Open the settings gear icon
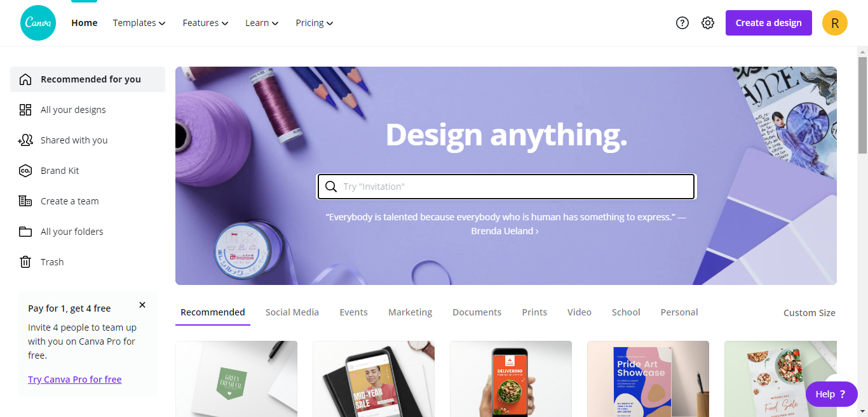 [x=708, y=23]
